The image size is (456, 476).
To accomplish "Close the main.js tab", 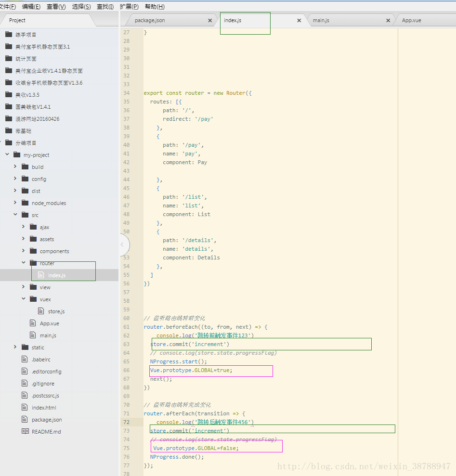I will tap(388, 20).
